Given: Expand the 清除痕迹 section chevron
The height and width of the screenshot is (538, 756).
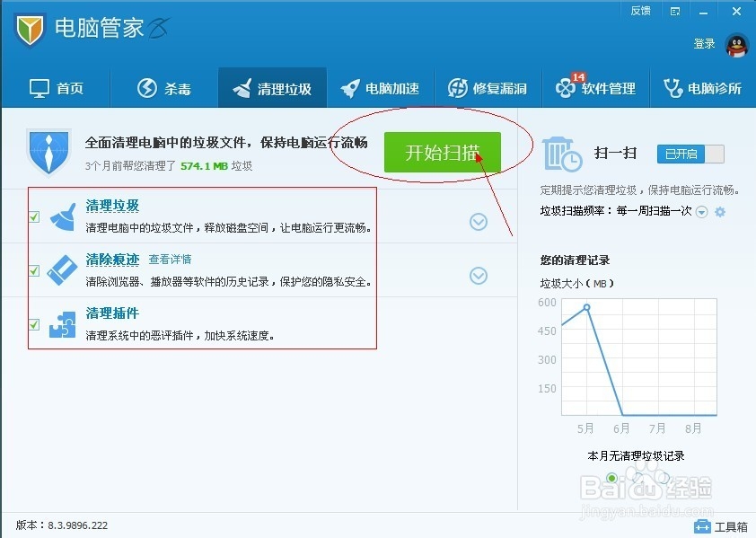Looking at the screenshot, I should click(478, 276).
